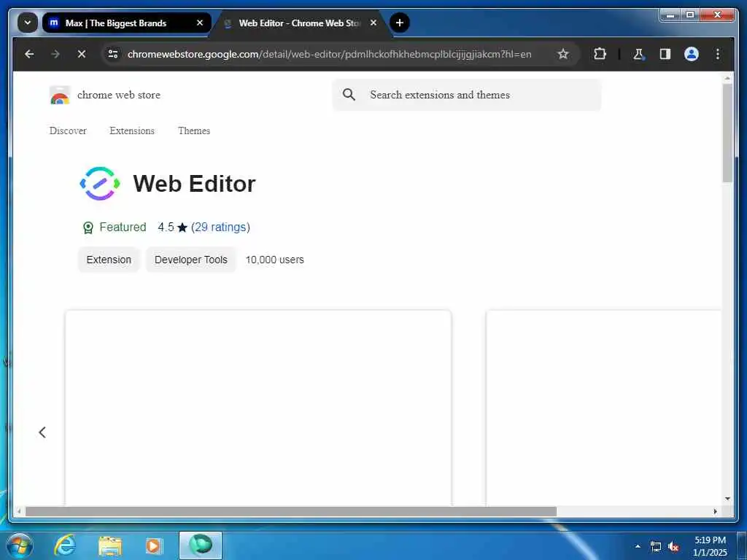Click the muted volume tray icon
This screenshot has height=560, width=747.
point(673,547)
